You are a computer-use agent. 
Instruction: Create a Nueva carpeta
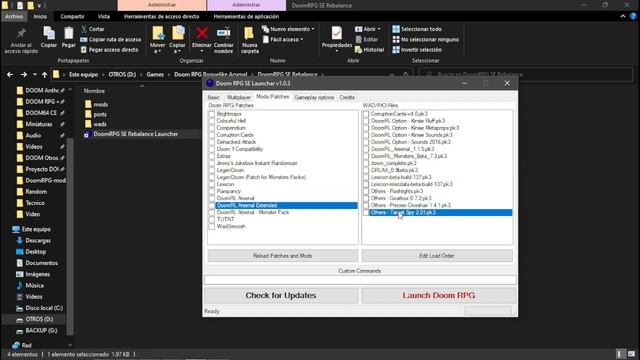(x=249, y=40)
